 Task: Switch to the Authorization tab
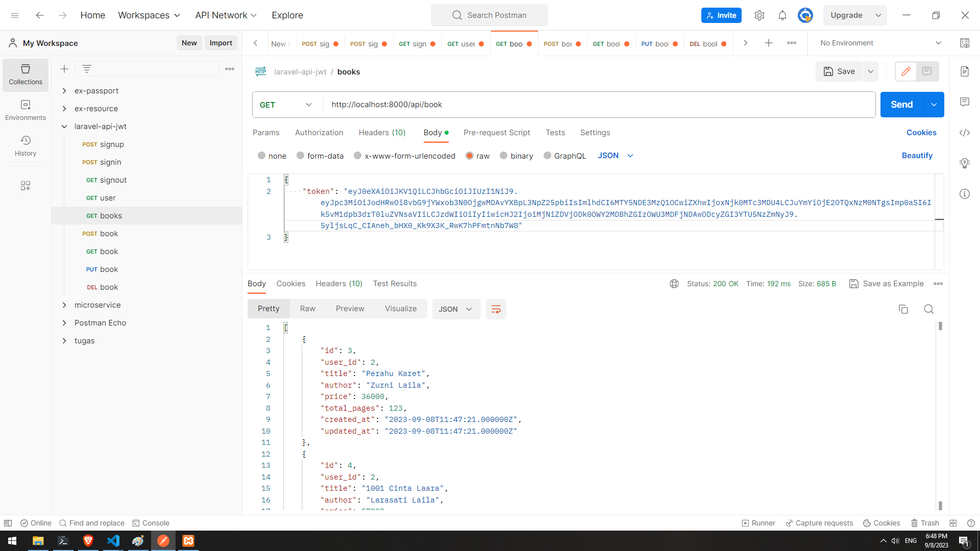click(x=319, y=133)
